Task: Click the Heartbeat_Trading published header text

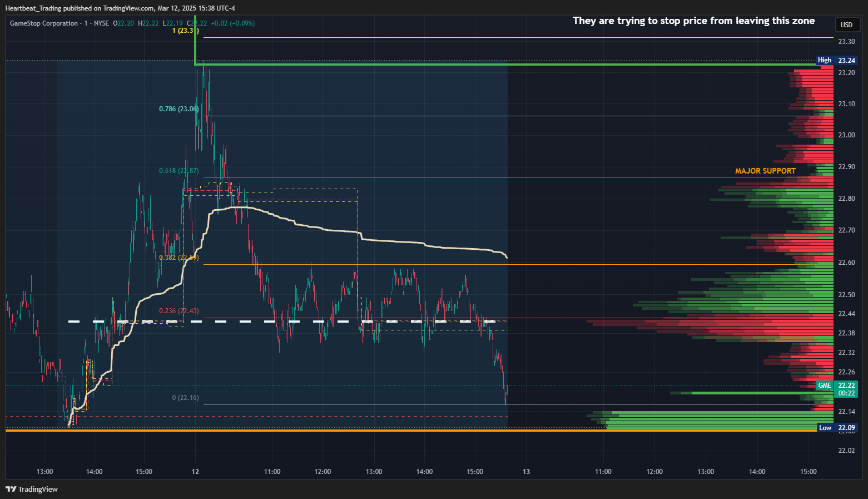Action: pyautogui.click(x=120, y=8)
